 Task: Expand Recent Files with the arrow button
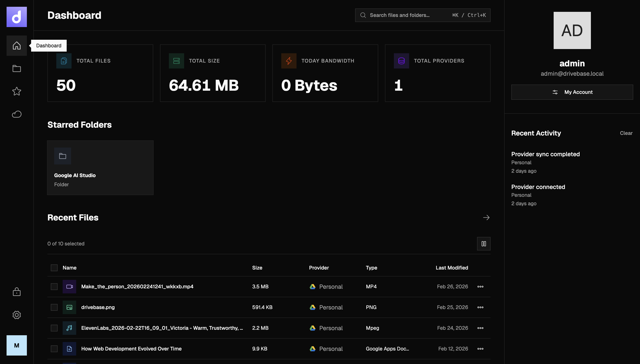coord(486,218)
